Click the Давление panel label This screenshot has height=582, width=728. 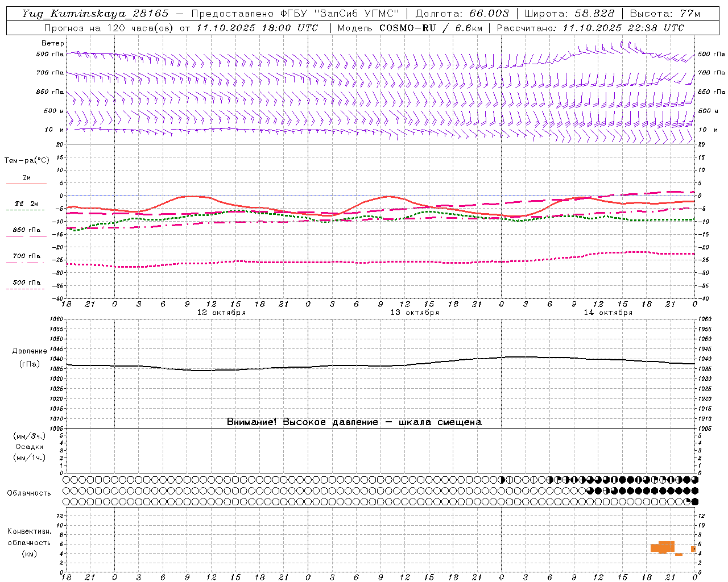point(30,351)
